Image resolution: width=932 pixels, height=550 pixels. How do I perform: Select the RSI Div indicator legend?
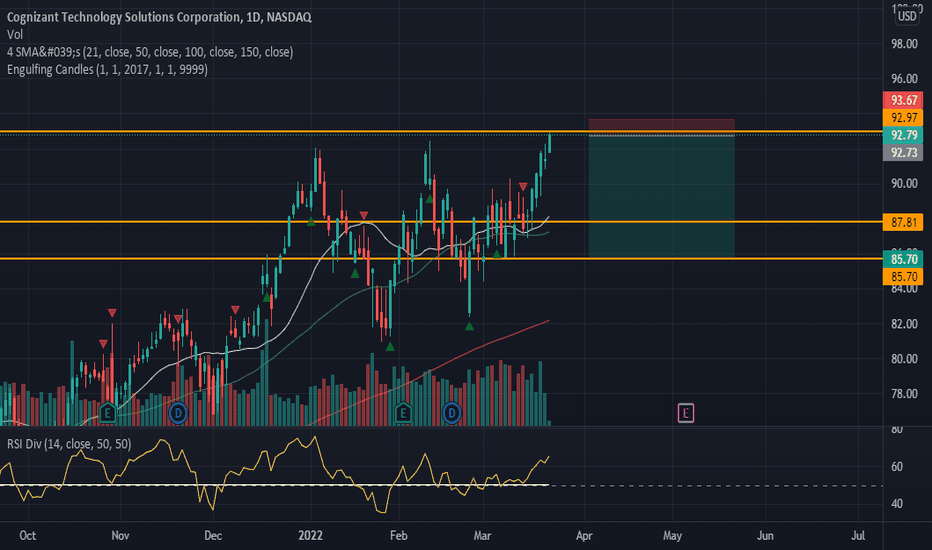click(x=69, y=444)
